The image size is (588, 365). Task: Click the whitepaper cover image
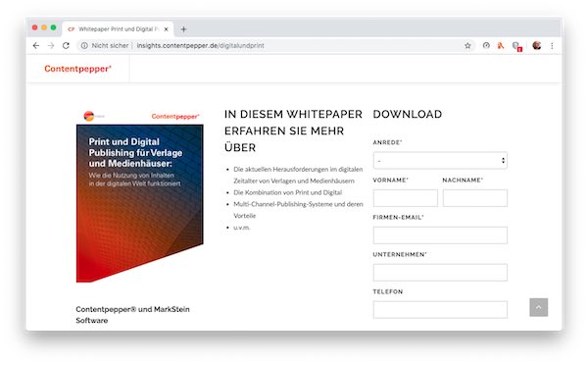[139, 203]
